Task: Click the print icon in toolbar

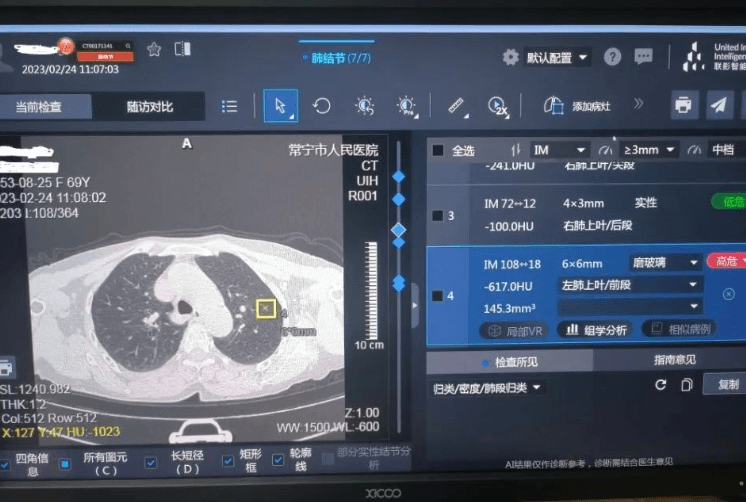Action: [683, 104]
